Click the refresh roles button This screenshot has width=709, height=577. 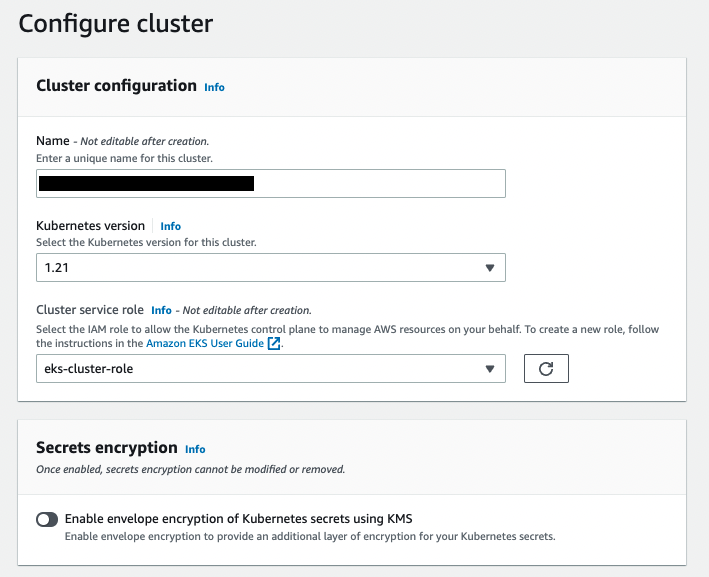pyautogui.click(x=546, y=369)
